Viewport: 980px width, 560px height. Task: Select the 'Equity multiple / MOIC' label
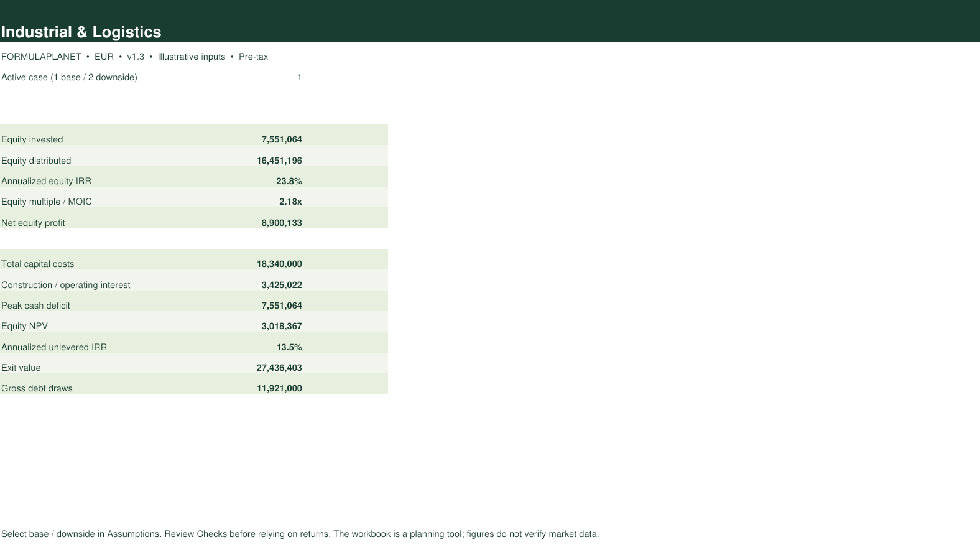[46, 202]
